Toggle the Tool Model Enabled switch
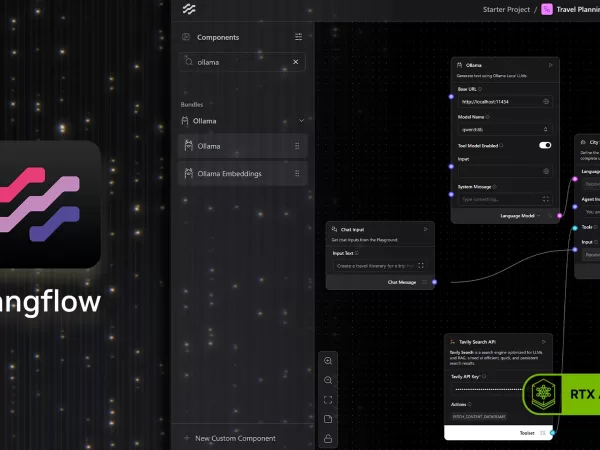The image size is (600, 450). [x=545, y=145]
